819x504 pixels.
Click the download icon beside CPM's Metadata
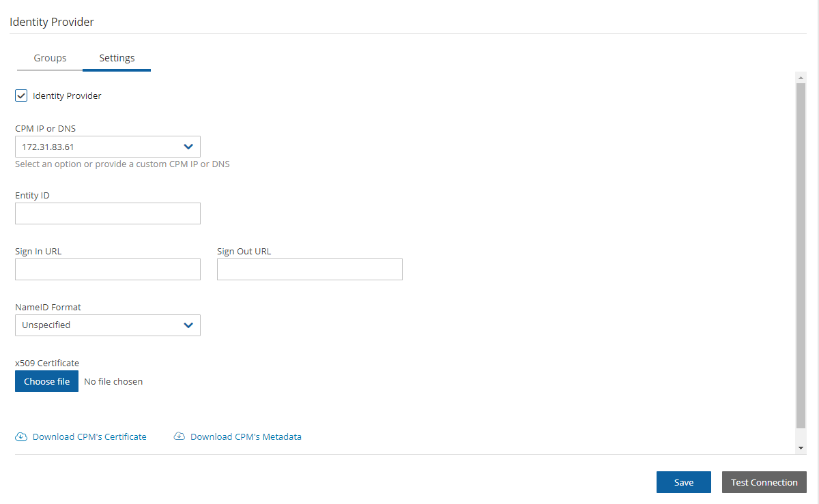click(x=179, y=436)
